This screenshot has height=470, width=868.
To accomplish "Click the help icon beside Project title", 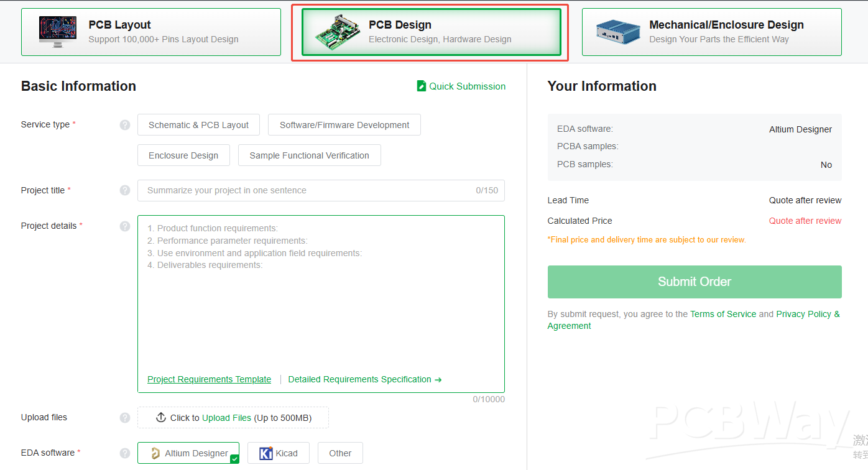I will click(x=125, y=190).
